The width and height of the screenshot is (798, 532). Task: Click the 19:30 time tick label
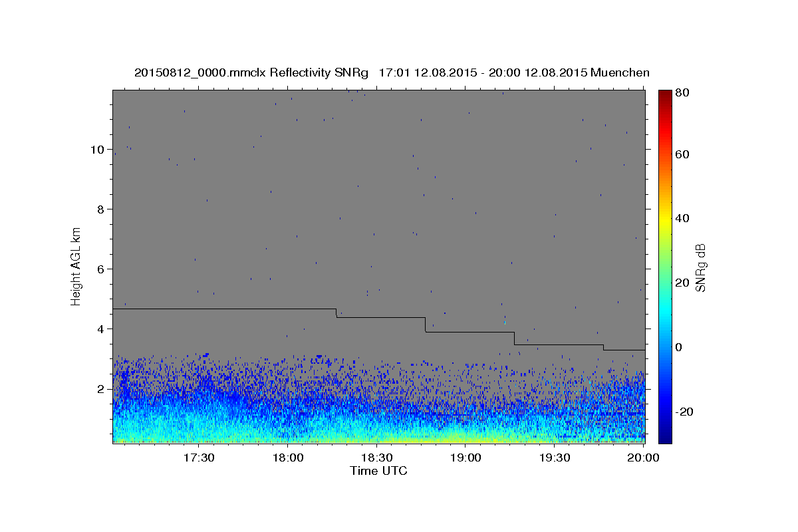(555, 458)
